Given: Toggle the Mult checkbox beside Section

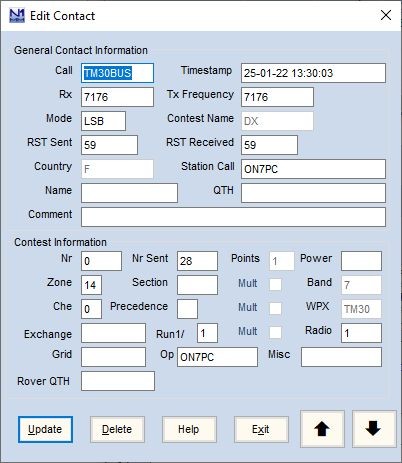Looking at the screenshot, I should [x=275, y=284].
